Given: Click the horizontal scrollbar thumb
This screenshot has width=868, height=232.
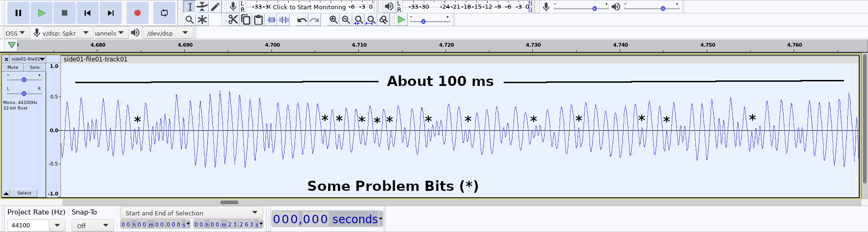Looking at the screenshot, I should click(x=229, y=202).
